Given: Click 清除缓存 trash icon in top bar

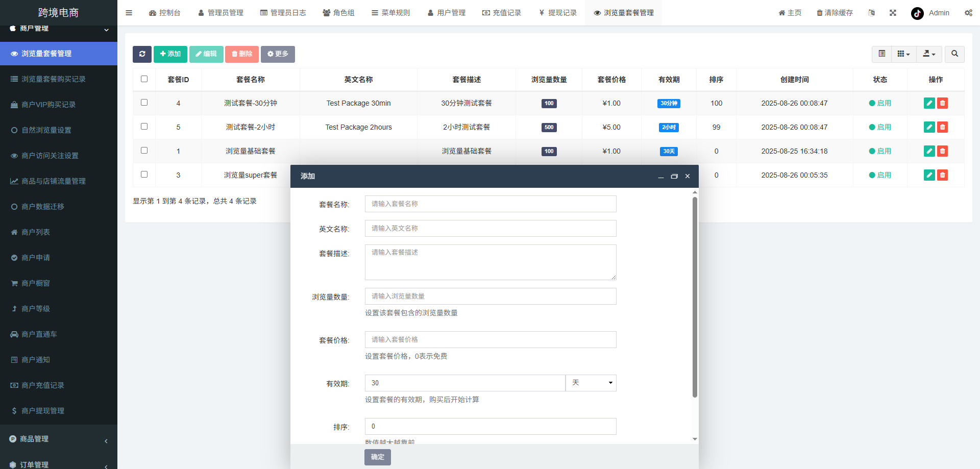Looking at the screenshot, I should click(834, 12).
